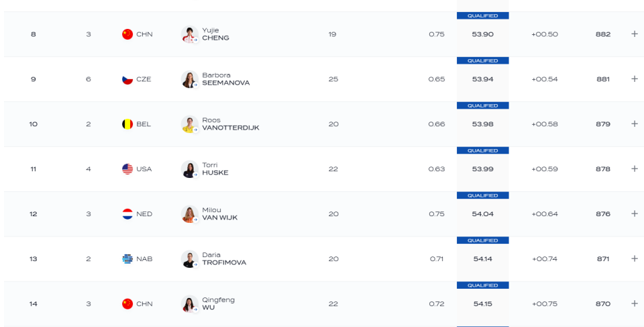Viewport: 644px width, 327px height.
Task: Open Milou VAN WIJK name link
Action: coord(220,214)
